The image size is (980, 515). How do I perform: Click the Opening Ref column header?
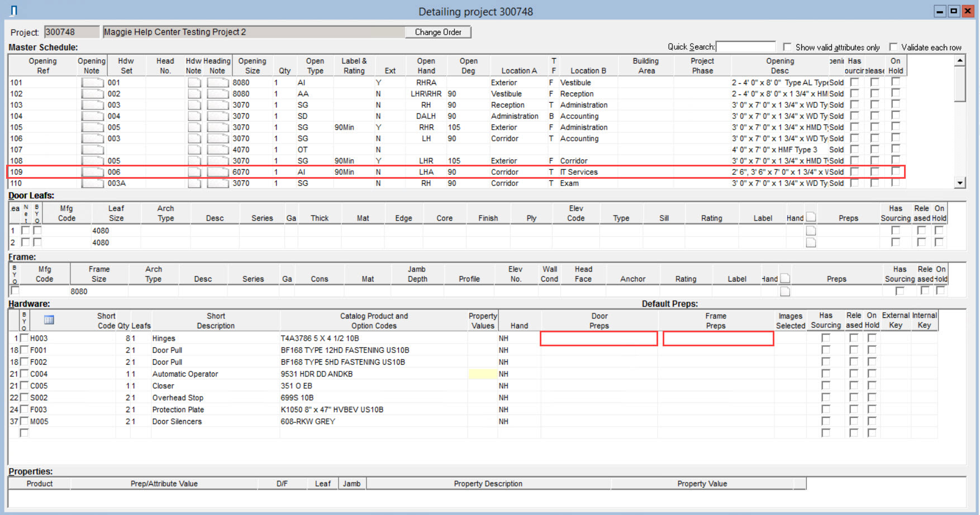(43, 66)
